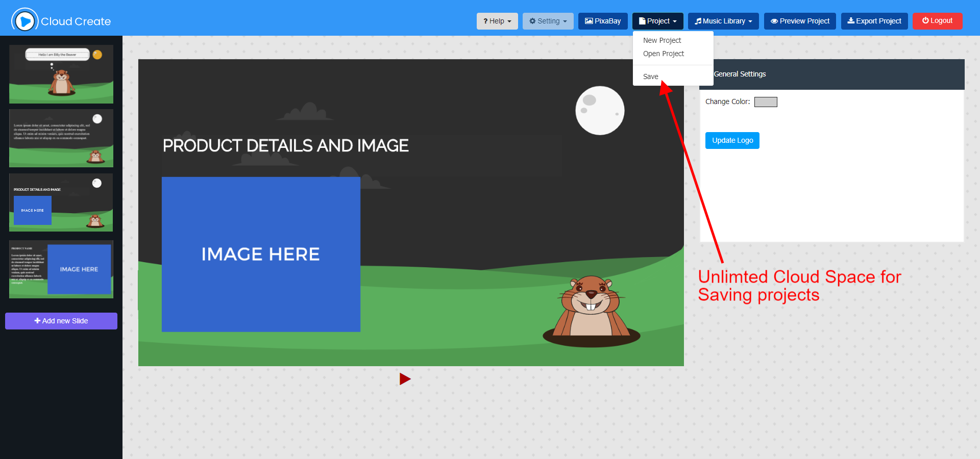The image size is (980, 459).
Task: Click the blue IMAGE HERE placeholder on the canvas
Action: (x=261, y=254)
